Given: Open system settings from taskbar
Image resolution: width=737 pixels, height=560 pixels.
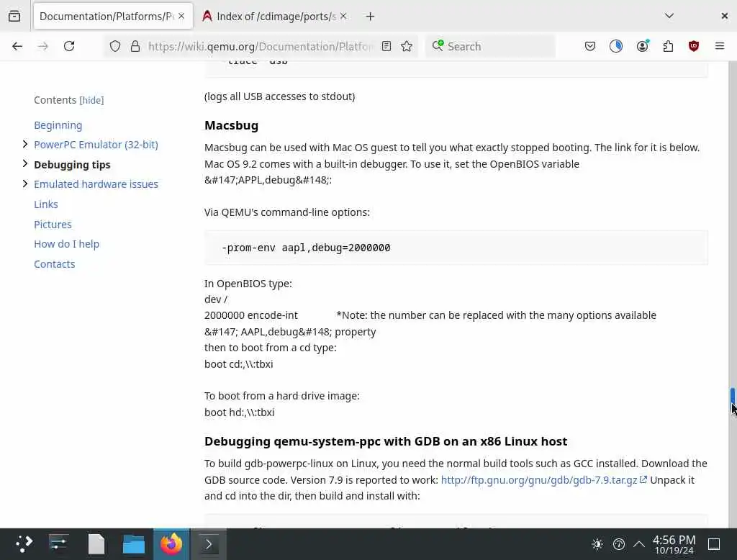Looking at the screenshot, I should pos(59,544).
